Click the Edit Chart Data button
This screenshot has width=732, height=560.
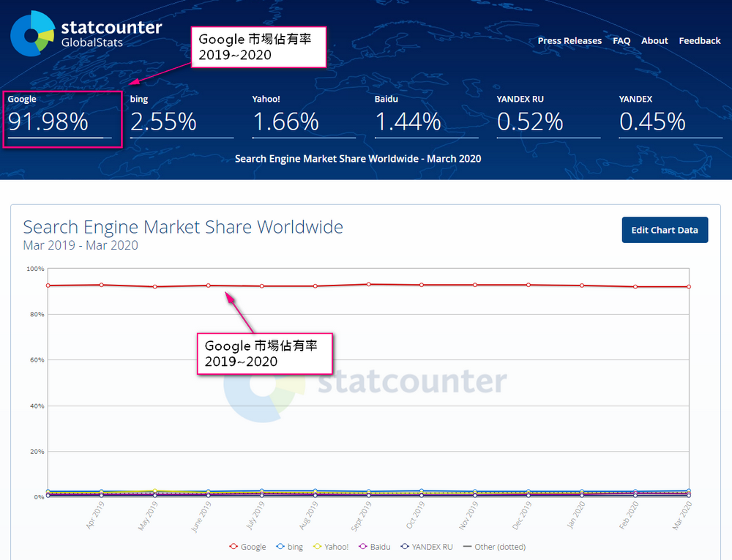pyautogui.click(x=665, y=230)
